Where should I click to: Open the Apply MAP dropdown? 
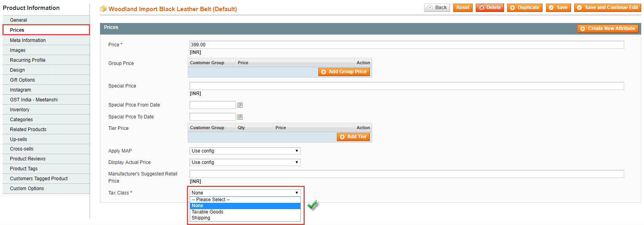tap(245, 151)
